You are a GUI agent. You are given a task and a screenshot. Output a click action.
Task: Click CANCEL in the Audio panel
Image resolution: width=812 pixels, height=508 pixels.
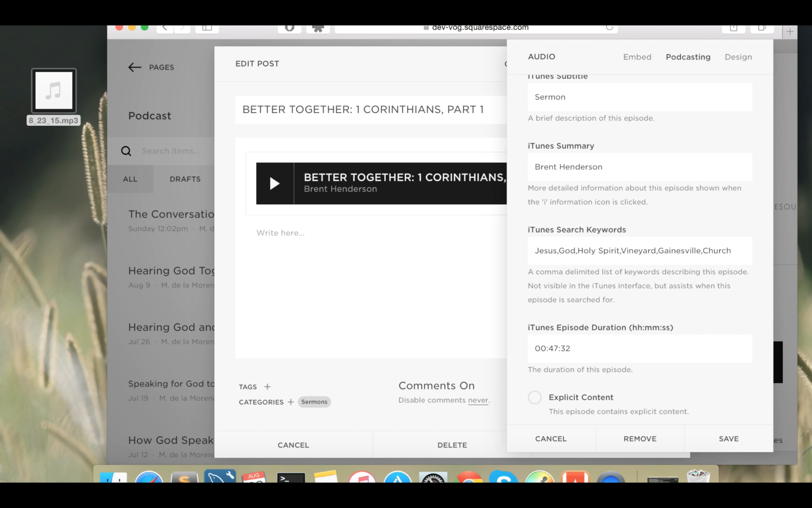click(551, 439)
